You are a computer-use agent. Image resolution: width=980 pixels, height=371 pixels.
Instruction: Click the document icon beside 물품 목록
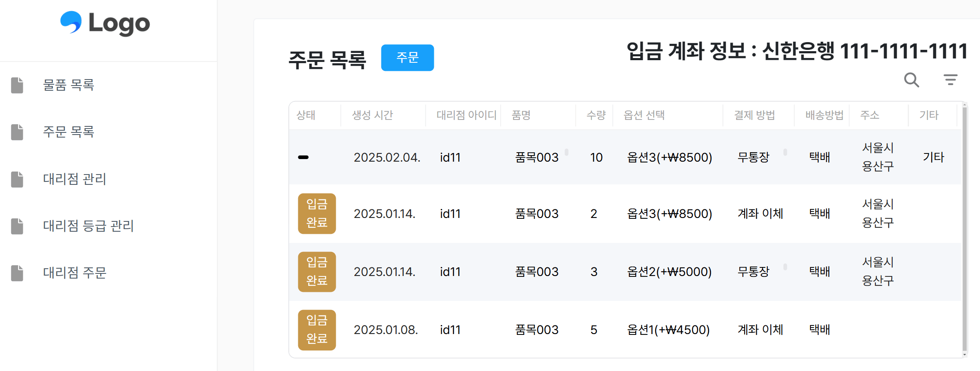coord(17,85)
